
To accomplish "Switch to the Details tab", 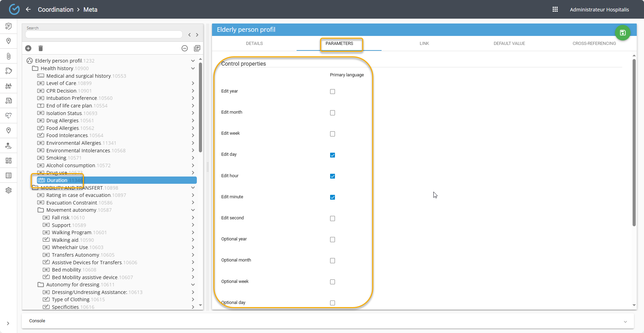I will point(254,44).
